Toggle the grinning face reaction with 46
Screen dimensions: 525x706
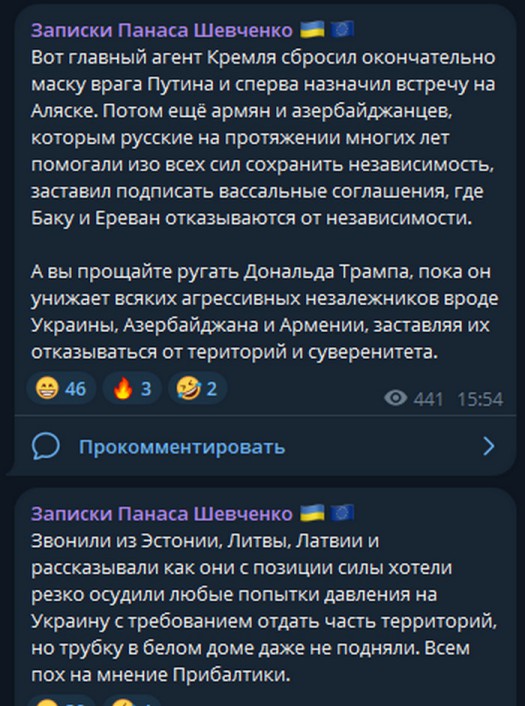click(x=61, y=388)
